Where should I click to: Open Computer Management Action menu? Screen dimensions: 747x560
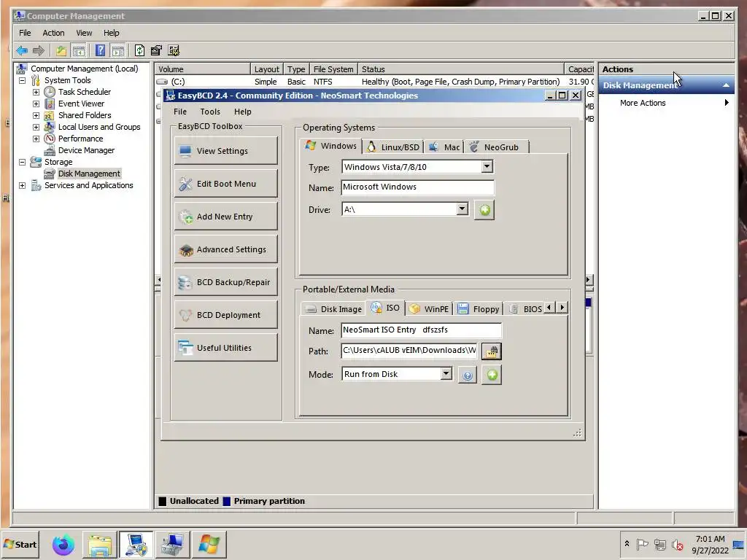coord(53,33)
